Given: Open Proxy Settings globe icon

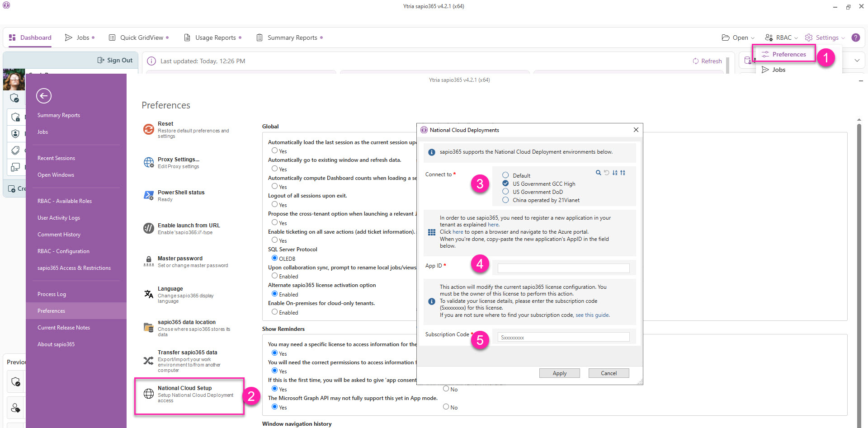Looking at the screenshot, I should click(x=149, y=162).
